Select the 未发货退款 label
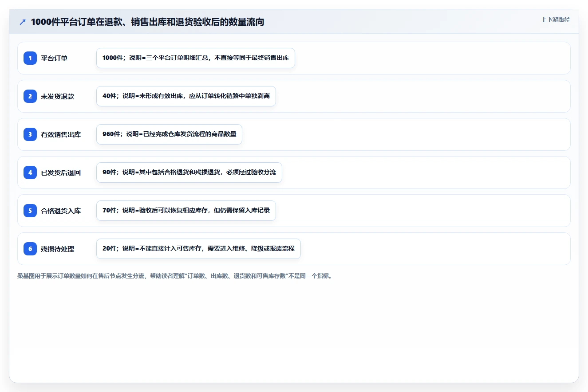This screenshot has height=392, width=588. (58, 96)
